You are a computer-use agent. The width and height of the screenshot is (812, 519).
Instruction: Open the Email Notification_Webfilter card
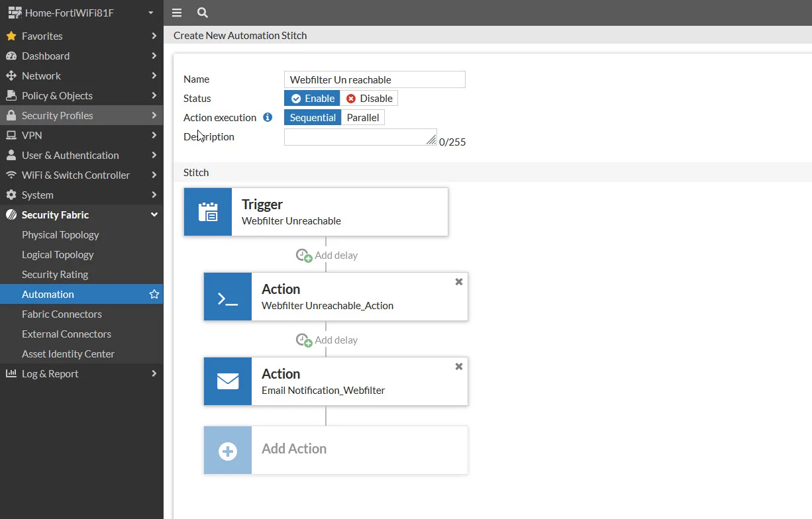[336, 381]
